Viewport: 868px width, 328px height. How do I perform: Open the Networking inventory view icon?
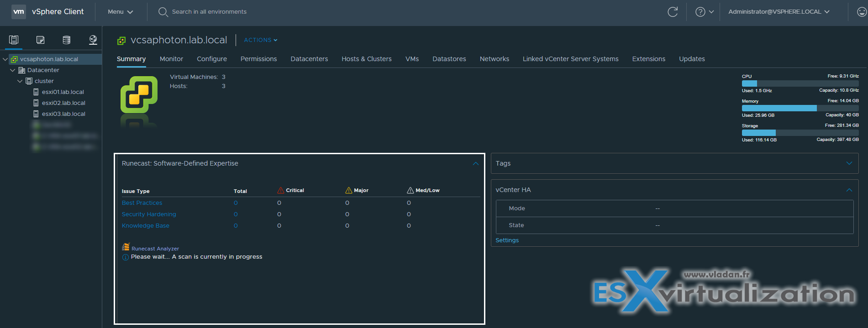click(x=93, y=40)
